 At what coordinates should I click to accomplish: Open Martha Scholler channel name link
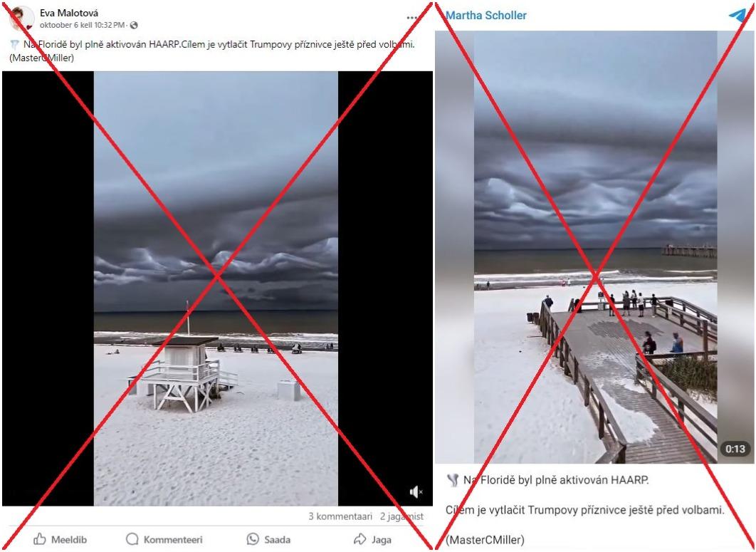[x=486, y=16]
